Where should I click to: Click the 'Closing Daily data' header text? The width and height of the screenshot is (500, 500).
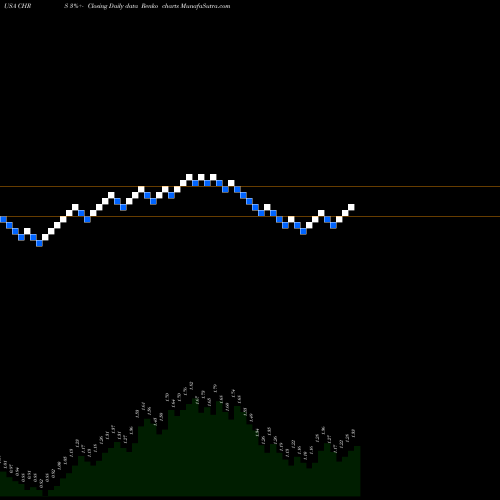(x=113, y=6)
